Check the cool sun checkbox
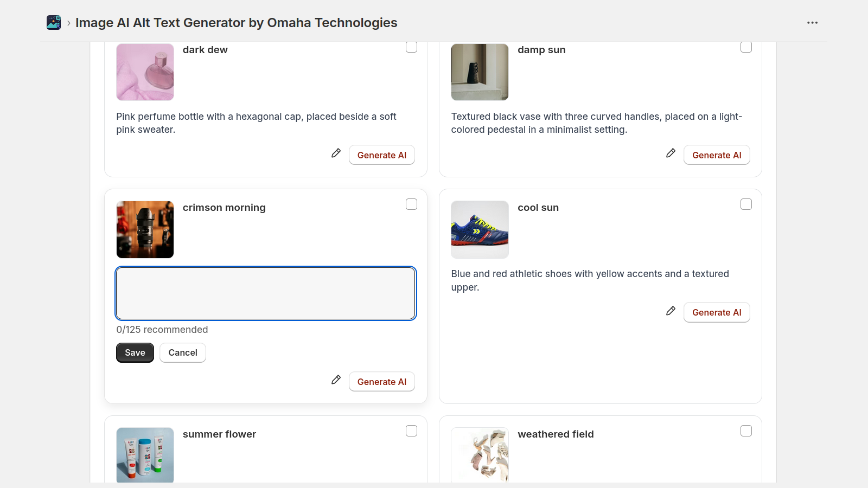This screenshot has height=488, width=868. pyautogui.click(x=746, y=204)
